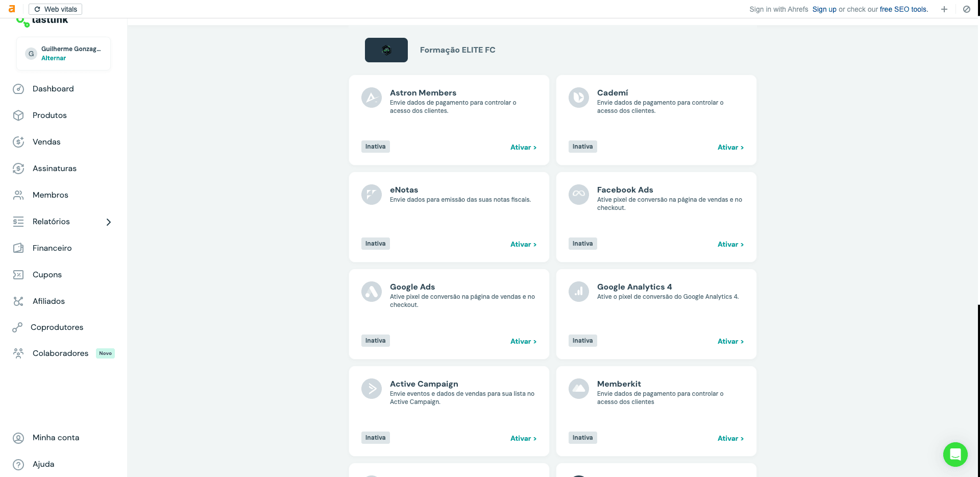Click Alternar to switch account
The width and height of the screenshot is (980, 477).
pyautogui.click(x=54, y=58)
